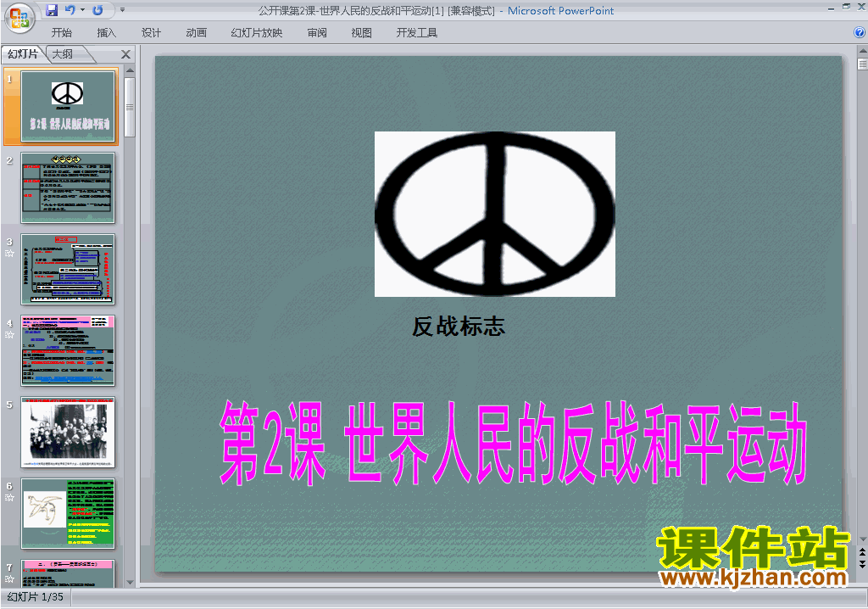
Task: Click main editor scroll up arrow
Action: pos(862,52)
